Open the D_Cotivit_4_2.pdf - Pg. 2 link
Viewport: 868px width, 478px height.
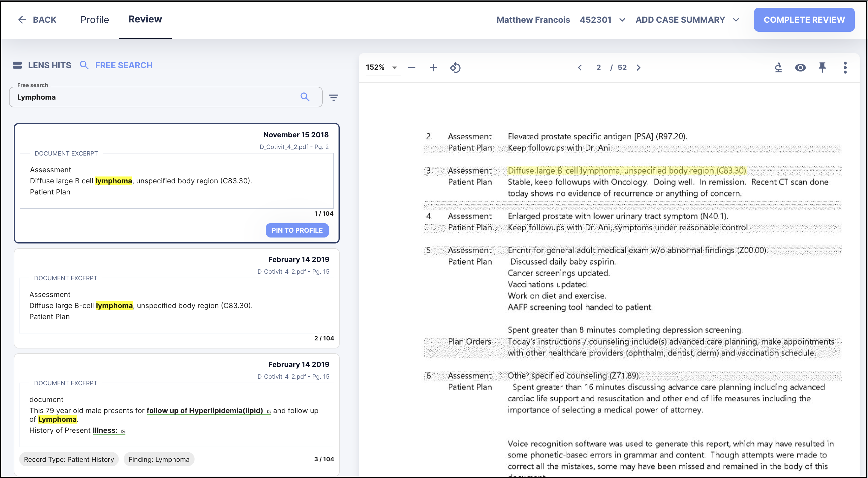tap(294, 147)
